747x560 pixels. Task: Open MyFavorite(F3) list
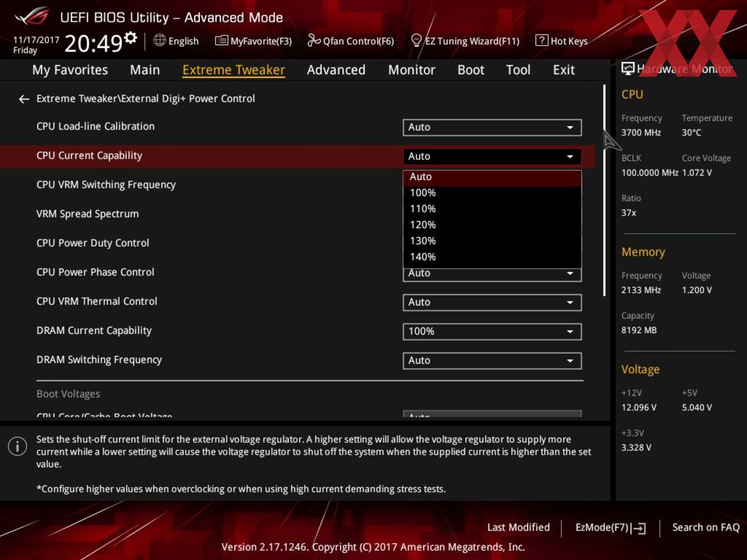click(x=253, y=41)
